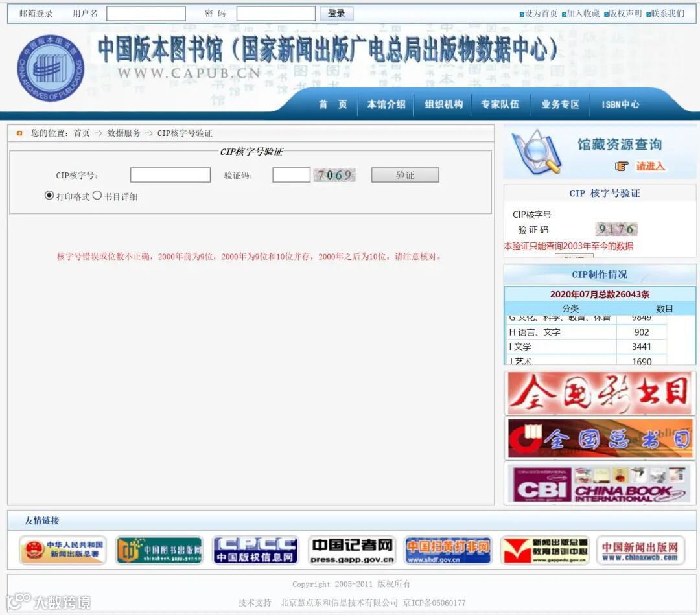This screenshot has height=615, width=700.
Task: Click the 北京慧点东和信息技术有限公司 footer text
Action: [339, 603]
